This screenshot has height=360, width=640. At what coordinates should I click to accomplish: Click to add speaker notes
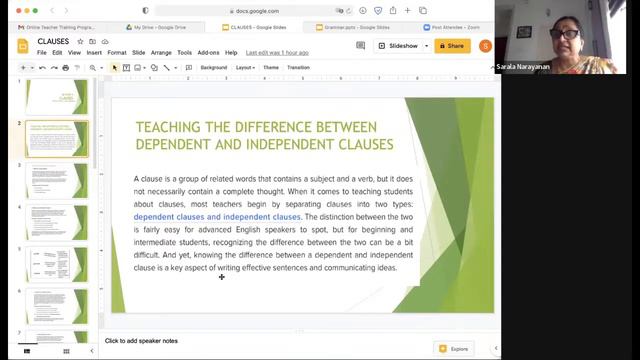141,341
